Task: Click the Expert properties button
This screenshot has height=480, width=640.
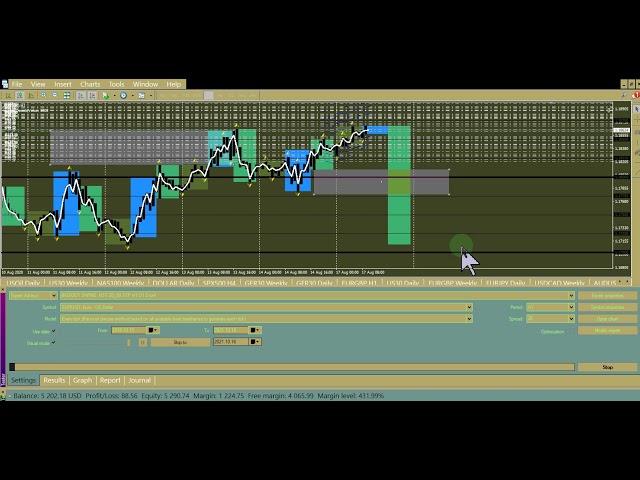Action: pyautogui.click(x=607, y=295)
